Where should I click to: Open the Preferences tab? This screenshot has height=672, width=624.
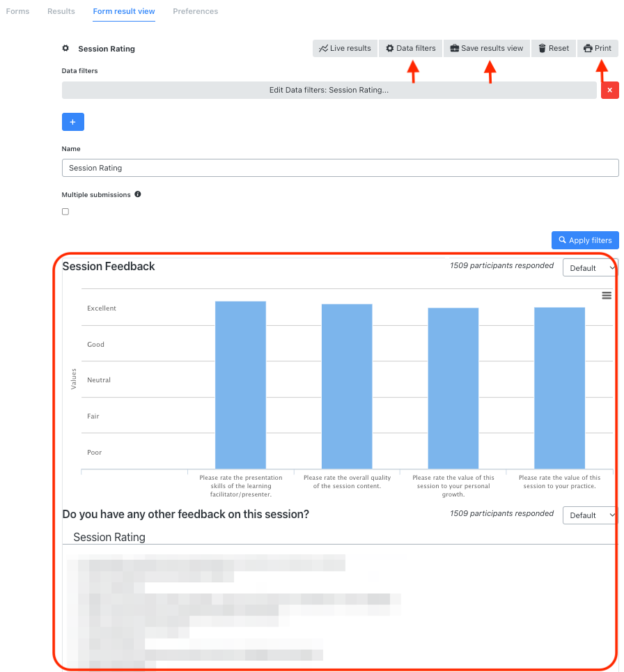[196, 11]
